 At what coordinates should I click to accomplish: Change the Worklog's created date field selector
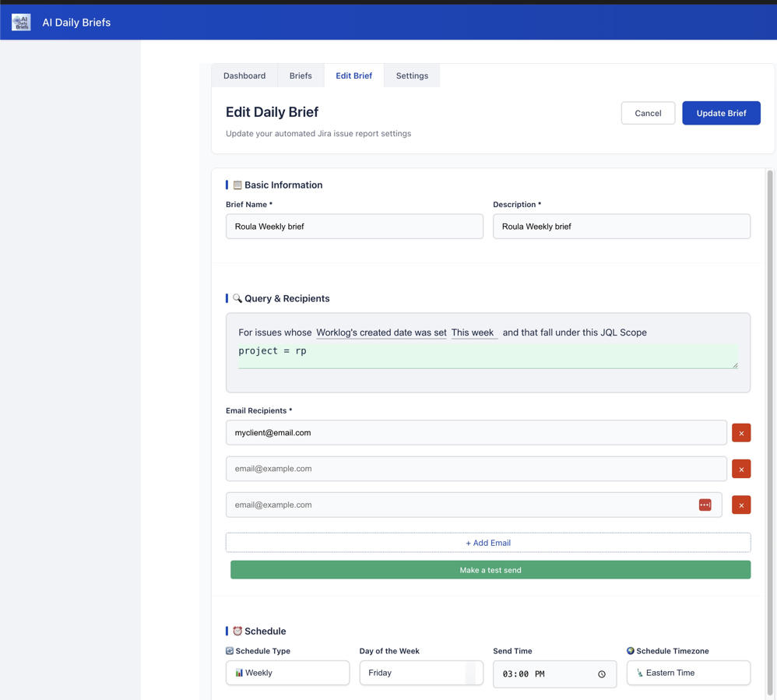pos(381,332)
